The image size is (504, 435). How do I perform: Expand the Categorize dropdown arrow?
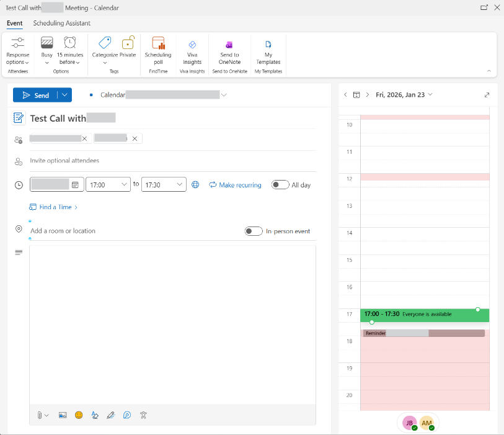(105, 63)
